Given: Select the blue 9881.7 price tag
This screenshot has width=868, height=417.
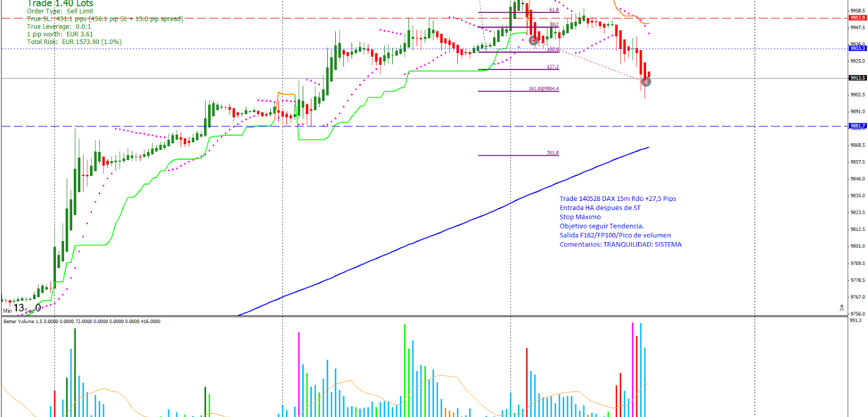Looking at the screenshot, I should [858, 126].
